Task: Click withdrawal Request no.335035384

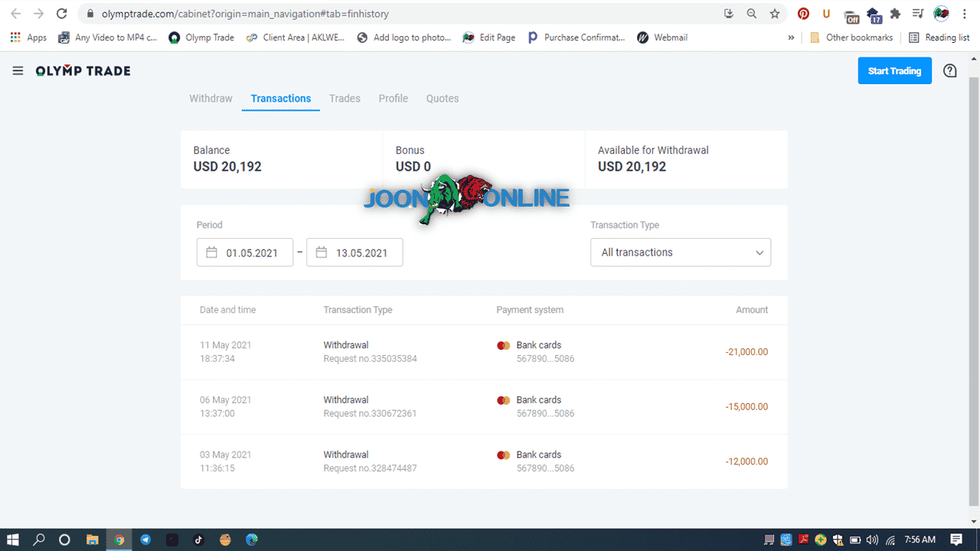Action: (x=371, y=359)
